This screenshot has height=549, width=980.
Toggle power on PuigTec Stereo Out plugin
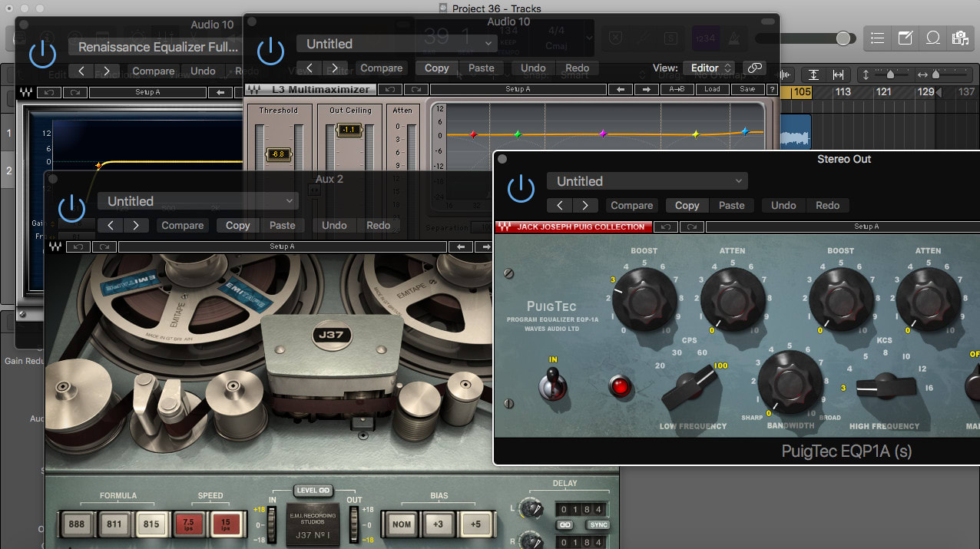521,189
